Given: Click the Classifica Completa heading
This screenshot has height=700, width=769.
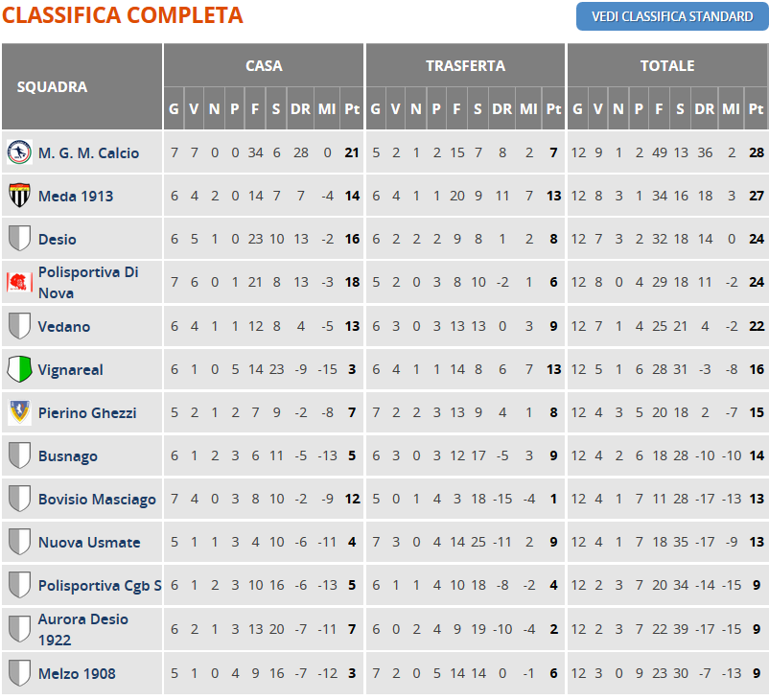Looking at the screenshot, I should [x=123, y=15].
